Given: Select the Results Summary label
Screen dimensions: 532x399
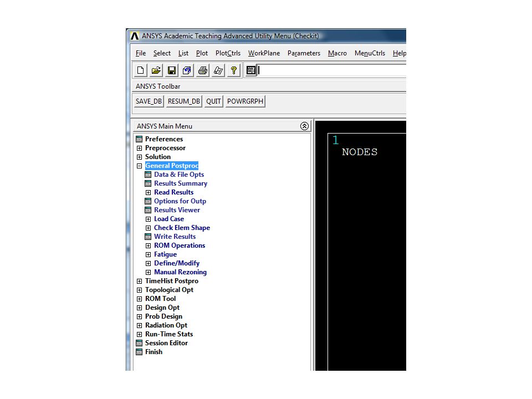Looking at the screenshot, I should point(181,183).
